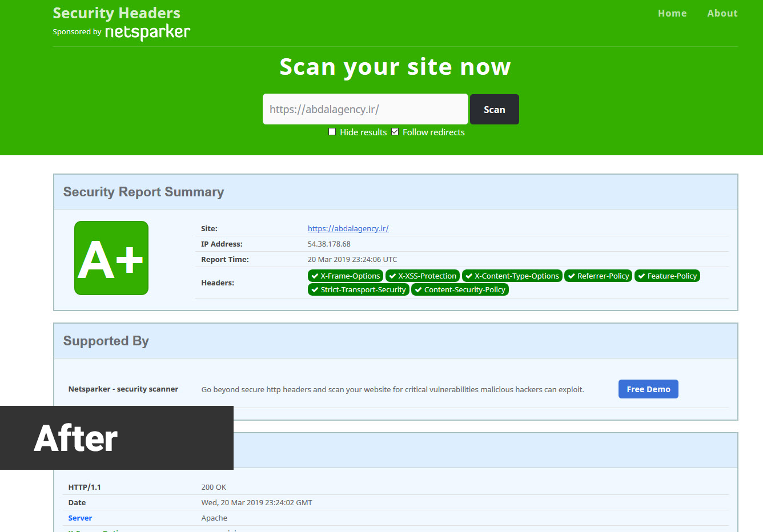The height and width of the screenshot is (532, 763).
Task: Click the X-XSS-Protection header badge
Action: point(423,276)
